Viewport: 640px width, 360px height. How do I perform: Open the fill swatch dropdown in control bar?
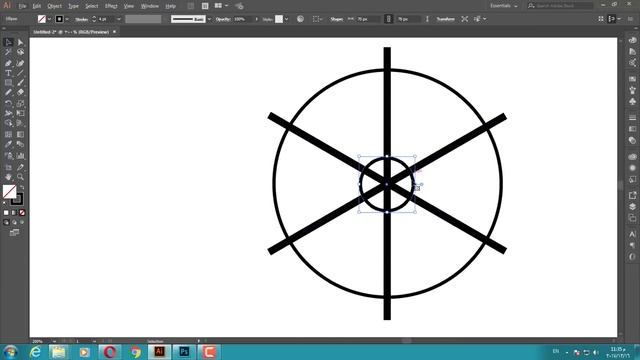point(49,19)
